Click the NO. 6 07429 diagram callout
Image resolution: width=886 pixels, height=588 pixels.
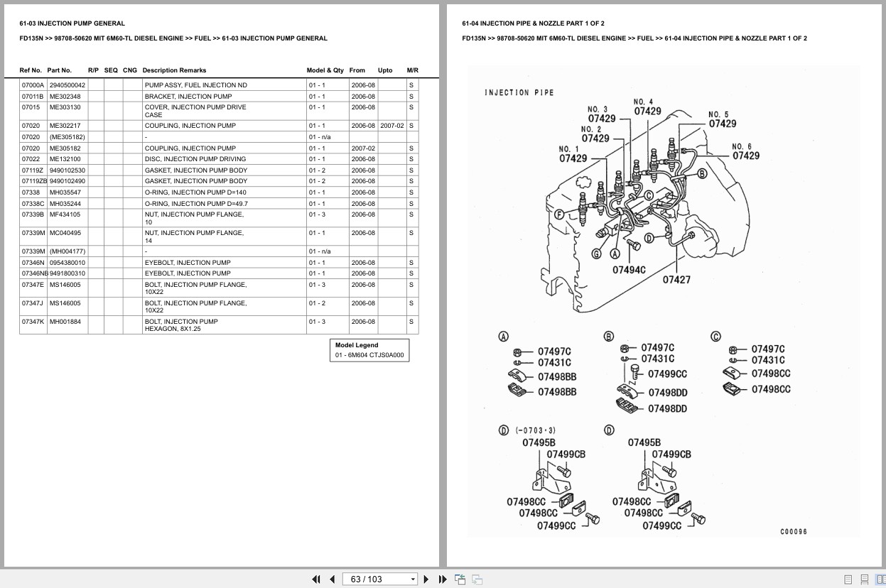tap(745, 151)
